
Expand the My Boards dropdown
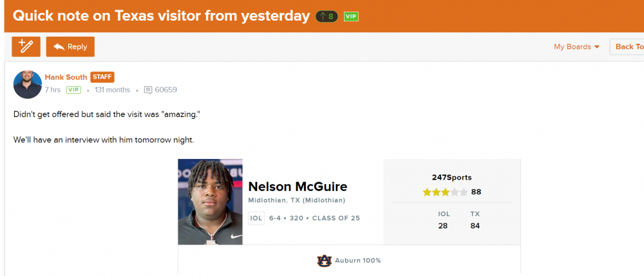tap(576, 47)
